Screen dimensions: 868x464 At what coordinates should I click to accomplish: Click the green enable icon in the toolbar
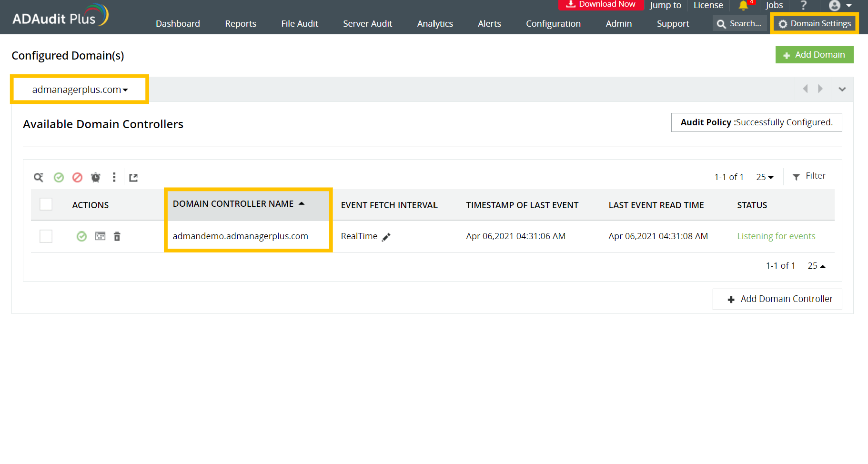[58, 177]
